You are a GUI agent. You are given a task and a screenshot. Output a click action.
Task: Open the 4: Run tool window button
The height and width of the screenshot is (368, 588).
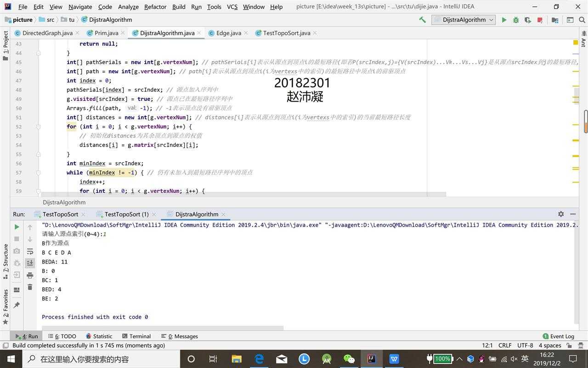(x=27, y=336)
